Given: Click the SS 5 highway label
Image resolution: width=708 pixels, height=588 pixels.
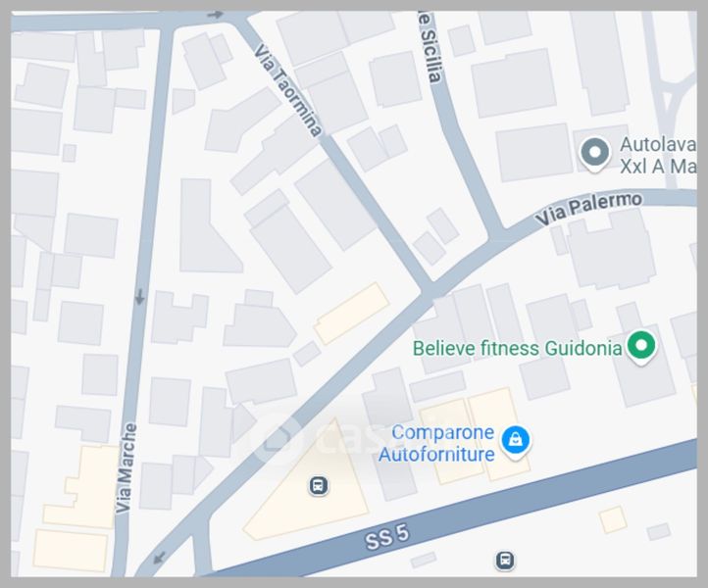Looking at the screenshot, I should [x=387, y=537].
